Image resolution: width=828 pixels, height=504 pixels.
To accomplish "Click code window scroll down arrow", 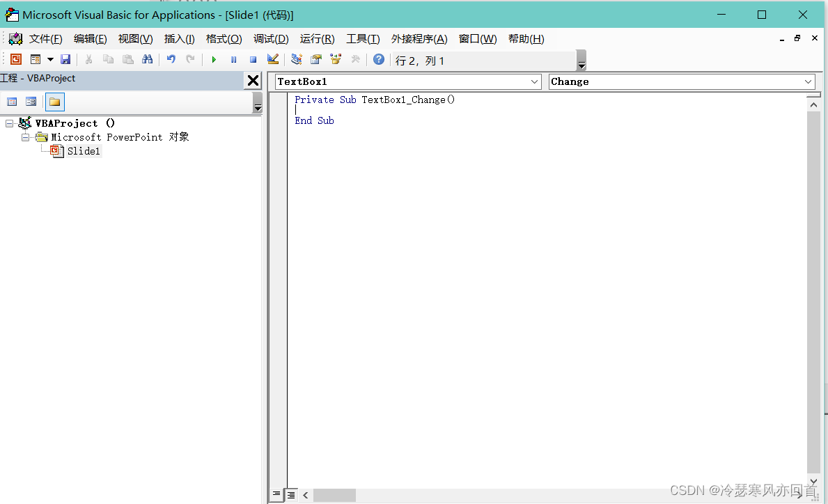I will [x=814, y=481].
